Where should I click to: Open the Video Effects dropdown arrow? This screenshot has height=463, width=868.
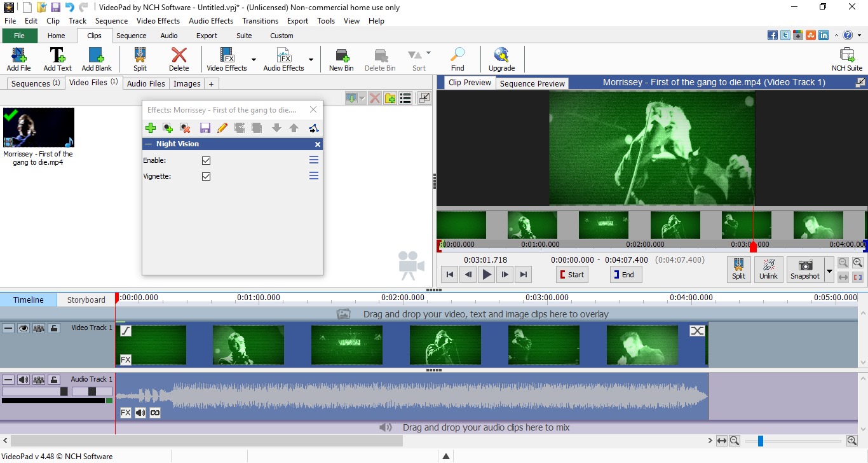coord(254,60)
